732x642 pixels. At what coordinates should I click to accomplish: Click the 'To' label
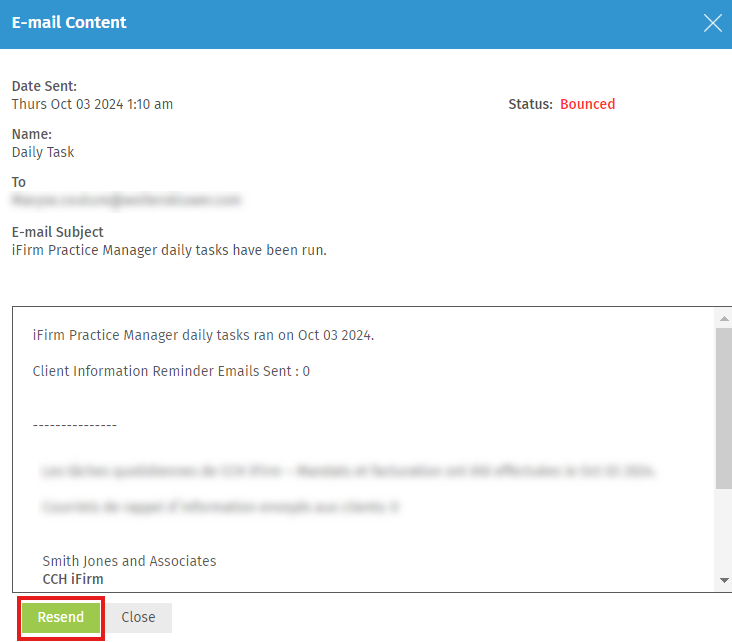coord(19,183)
